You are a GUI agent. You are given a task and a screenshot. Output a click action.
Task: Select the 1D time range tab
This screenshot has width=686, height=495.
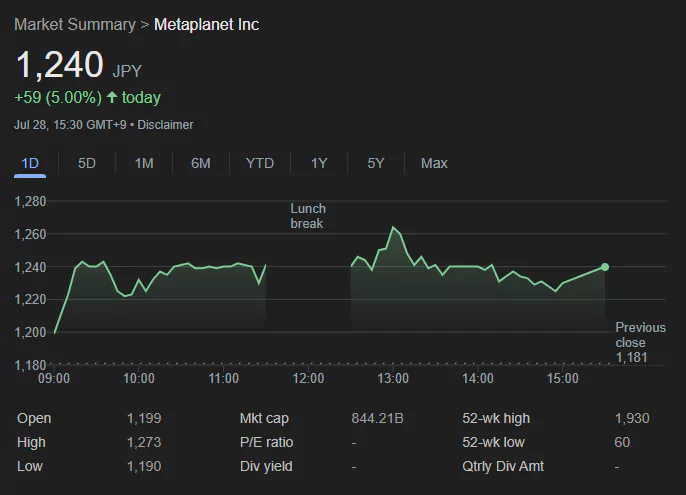[x=30, y=163]
